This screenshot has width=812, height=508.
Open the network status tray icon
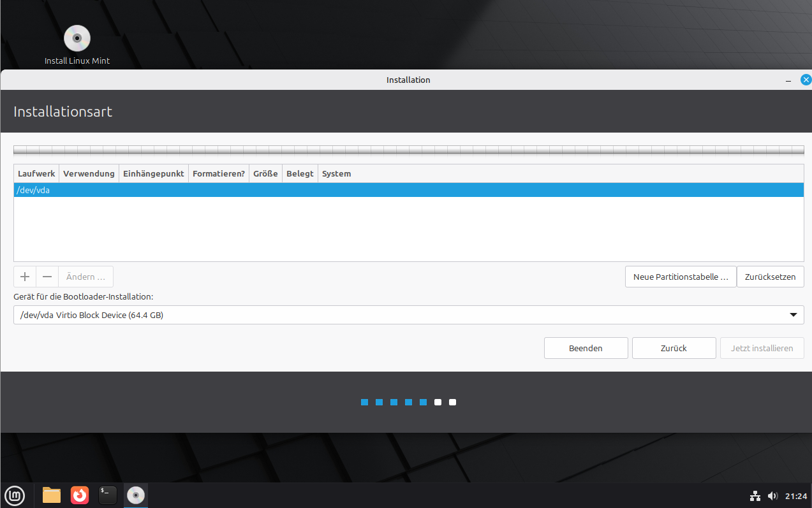click(755, 496)
